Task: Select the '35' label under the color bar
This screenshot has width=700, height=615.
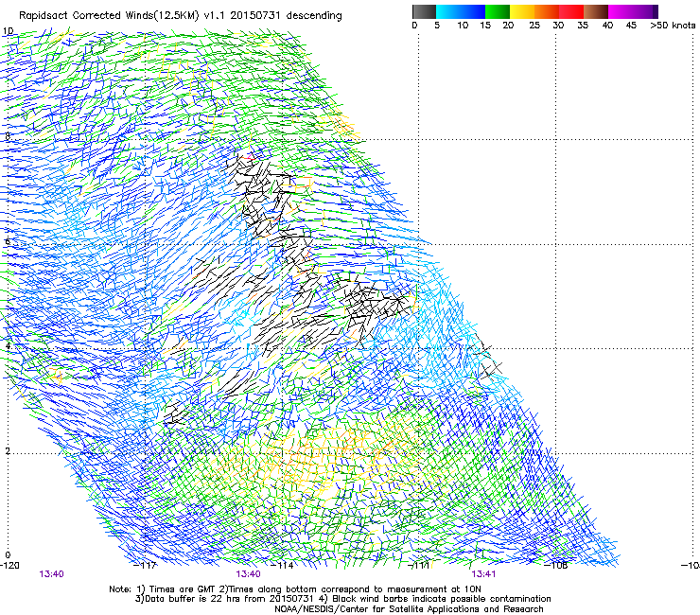Action: pos(583,26)
